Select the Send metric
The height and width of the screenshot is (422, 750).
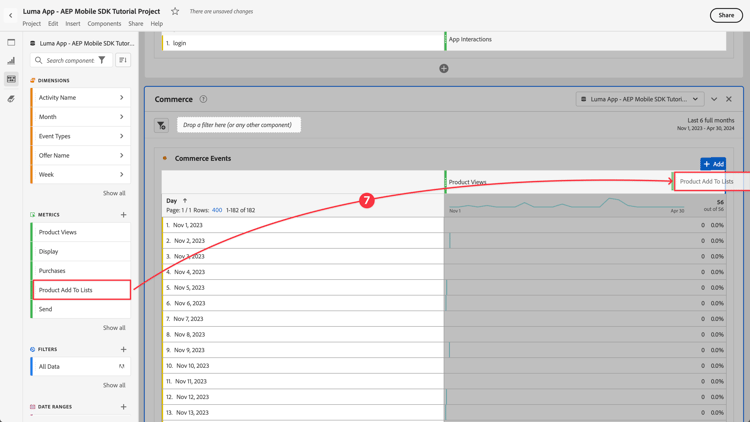click(81, 309)
